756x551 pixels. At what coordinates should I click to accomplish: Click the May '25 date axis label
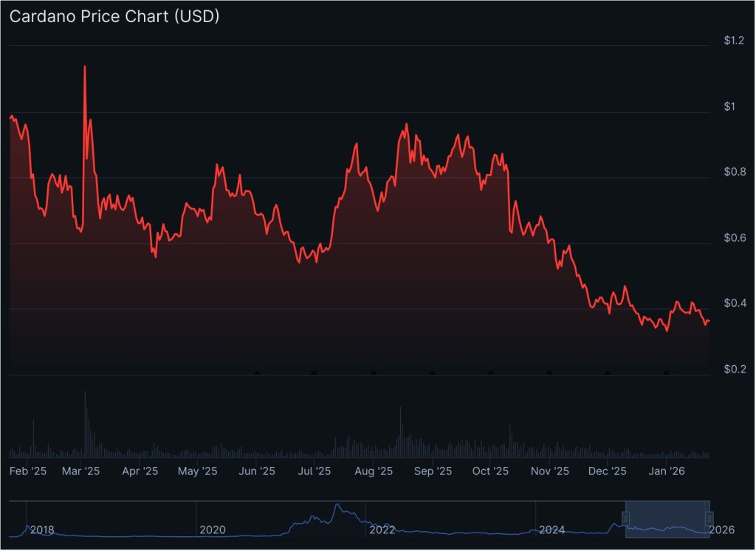[x=198, y=471]
